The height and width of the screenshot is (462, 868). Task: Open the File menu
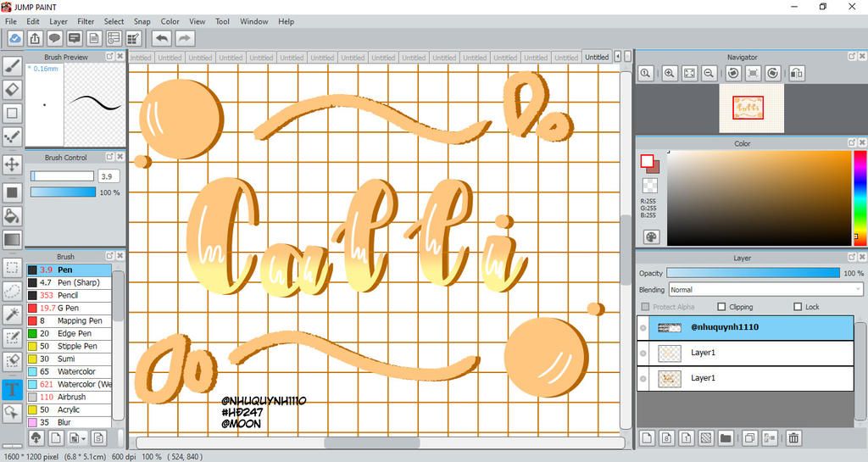(11, 21)
